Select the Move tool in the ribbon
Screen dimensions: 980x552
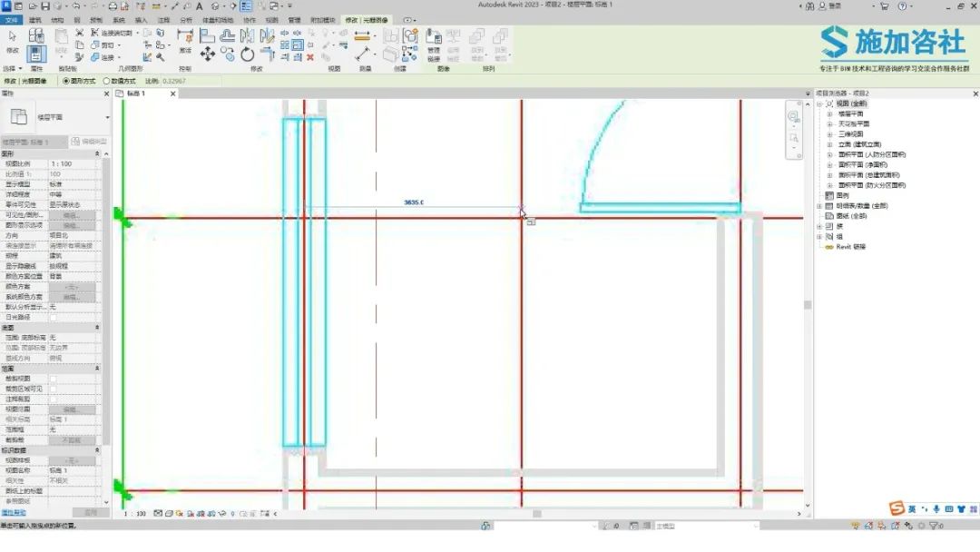[x=208, y=54]
